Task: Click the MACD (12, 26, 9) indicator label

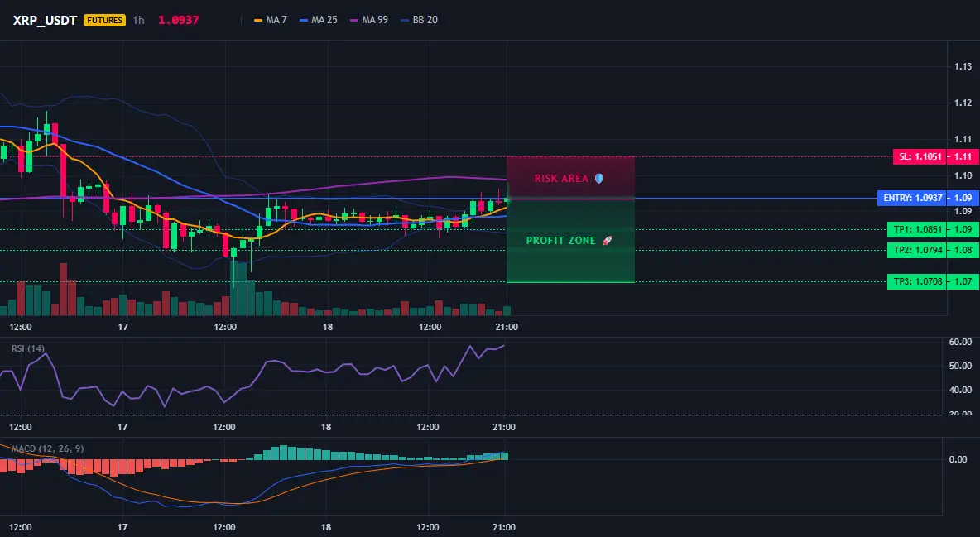Action: [x=47, y=448]
